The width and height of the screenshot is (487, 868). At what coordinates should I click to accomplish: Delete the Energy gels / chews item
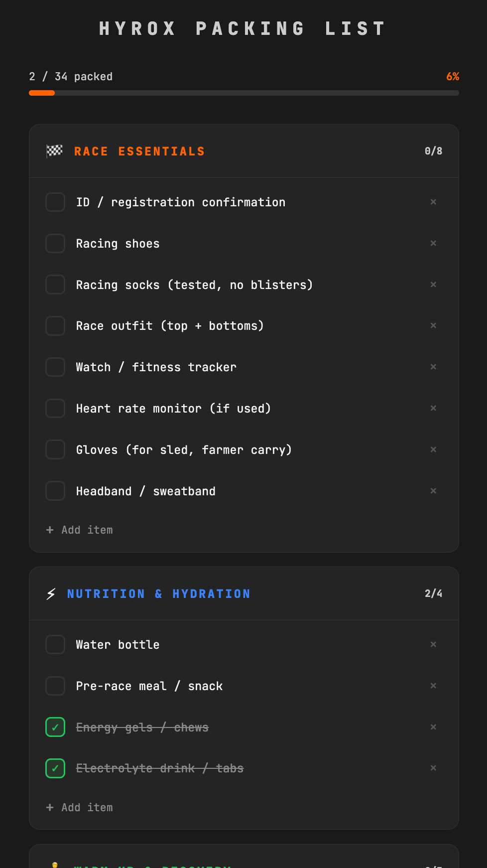pos(433,727)
